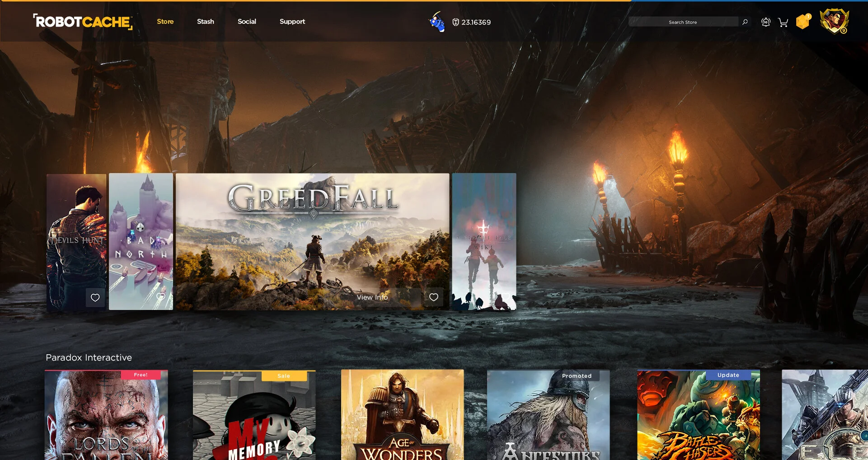Open the notifications bell
This screenshot has width=868, height=460.
tap(765, 22)
